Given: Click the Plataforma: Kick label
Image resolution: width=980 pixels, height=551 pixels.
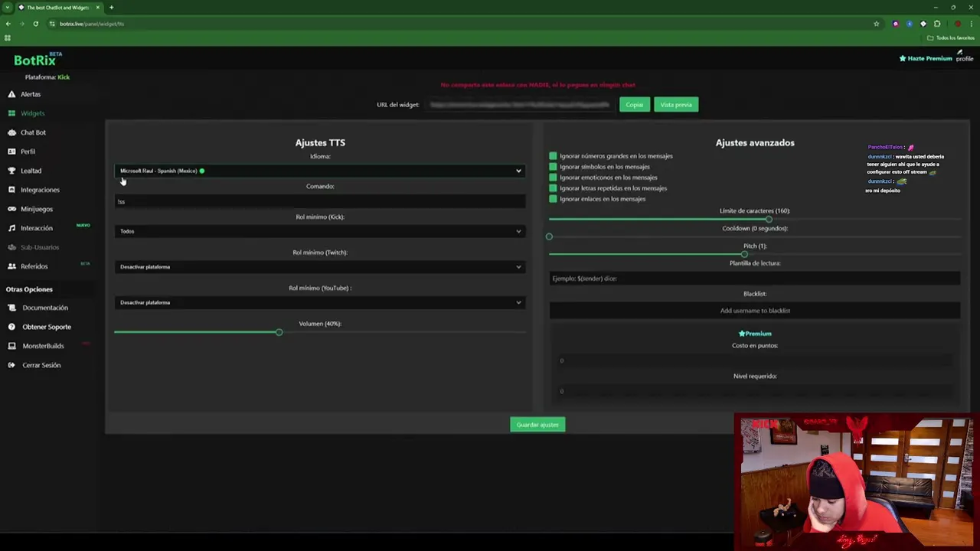Looking at the screenshot, I should [x=47, y=77].
